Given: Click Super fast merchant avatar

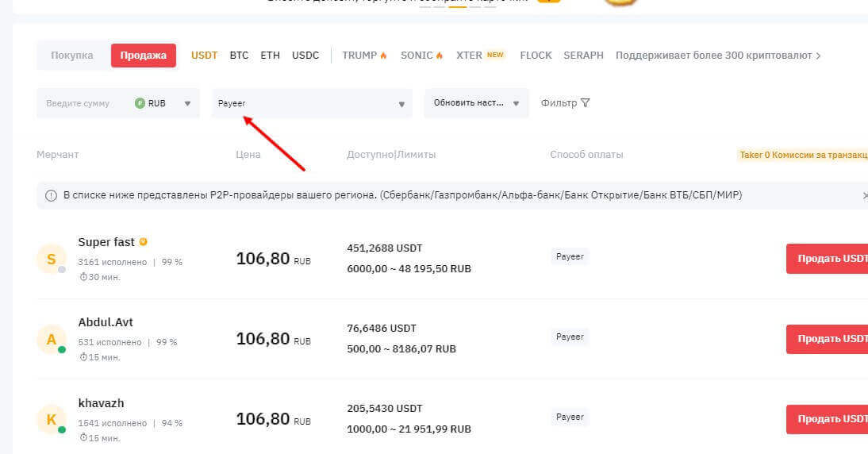Looking at the screenshot, I should tap(52, 259).
